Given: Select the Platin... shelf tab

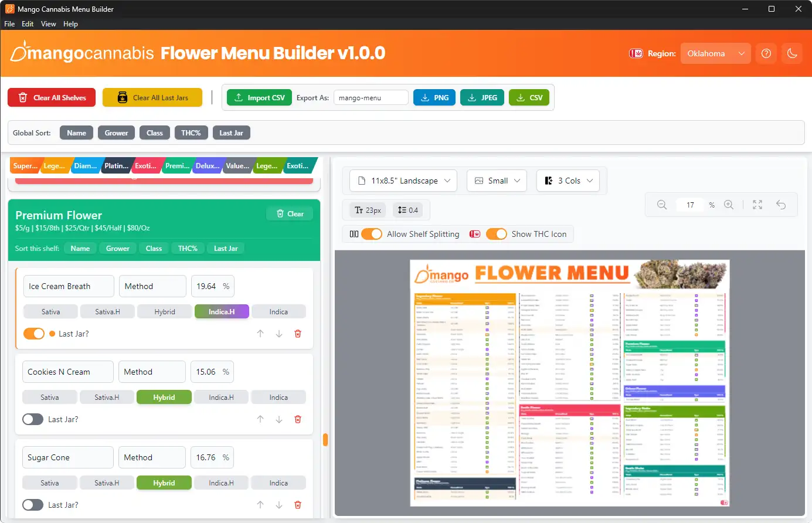Looking at the screenshot, I should [x=116, y=166].
